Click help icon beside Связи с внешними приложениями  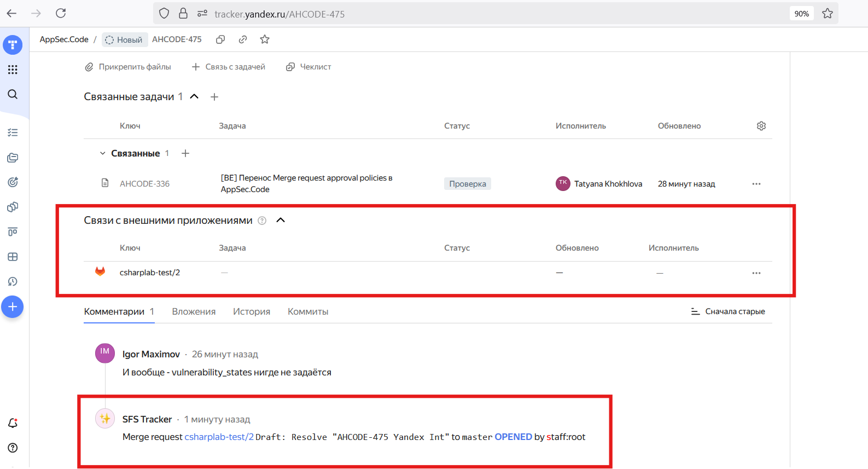262,221
